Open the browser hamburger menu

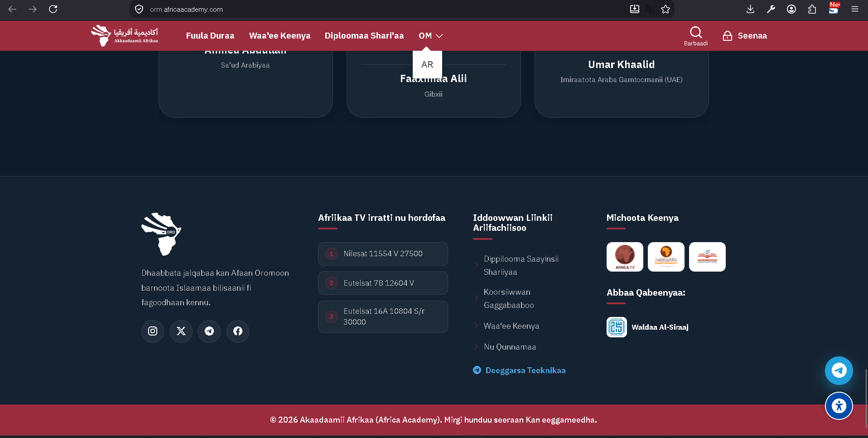[x=855, y=9]
